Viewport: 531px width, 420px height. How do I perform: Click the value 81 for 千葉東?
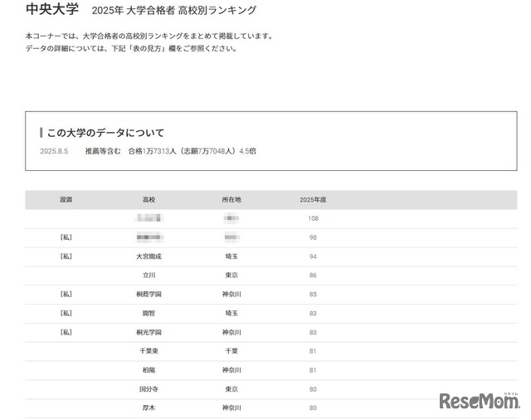click(x=313, y=351)
